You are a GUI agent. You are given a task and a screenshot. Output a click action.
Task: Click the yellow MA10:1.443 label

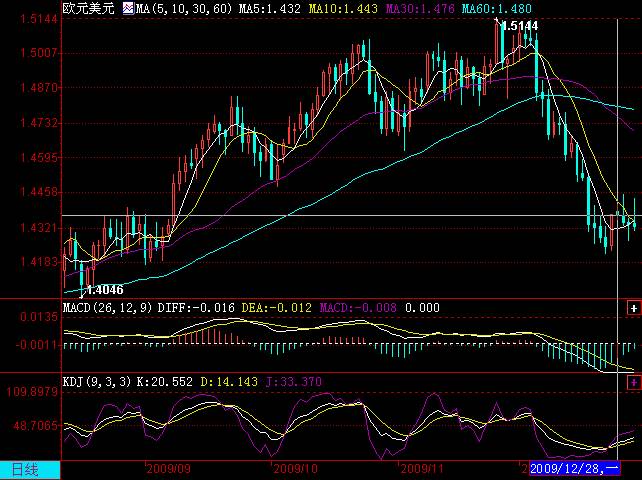click(343, 8)
